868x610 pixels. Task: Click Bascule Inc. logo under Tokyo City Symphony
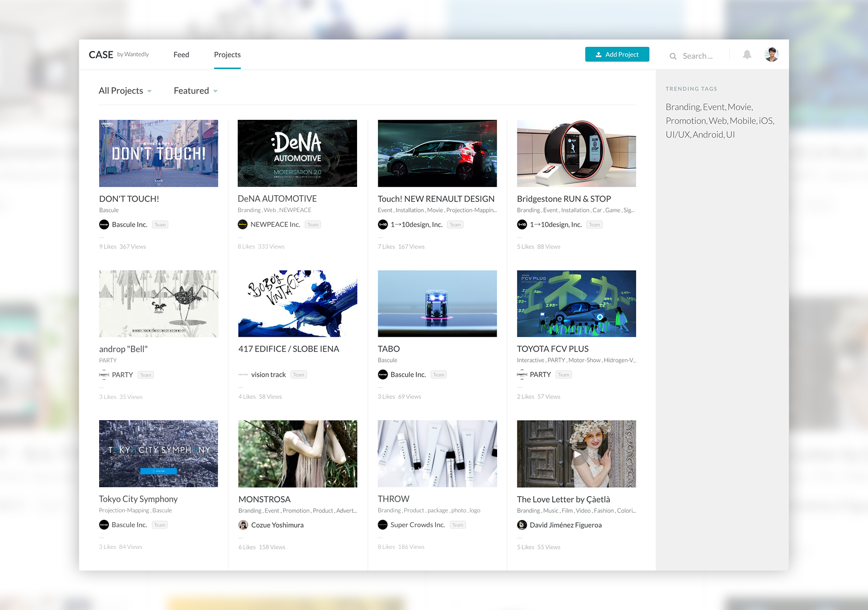pyautogui.click(x=104, y=525)
